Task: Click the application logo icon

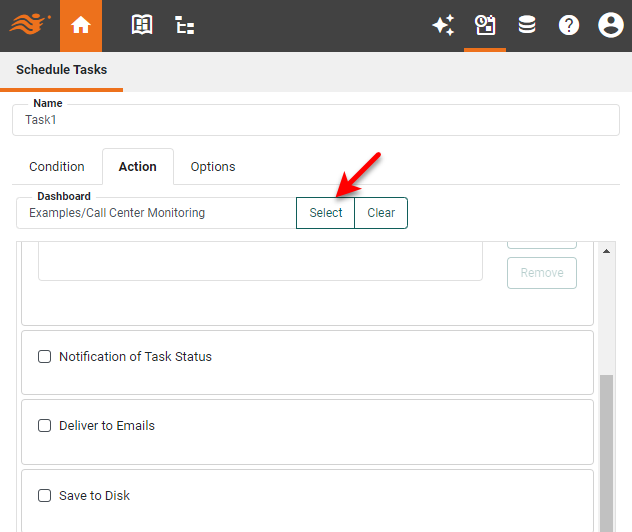Action: 29,25
